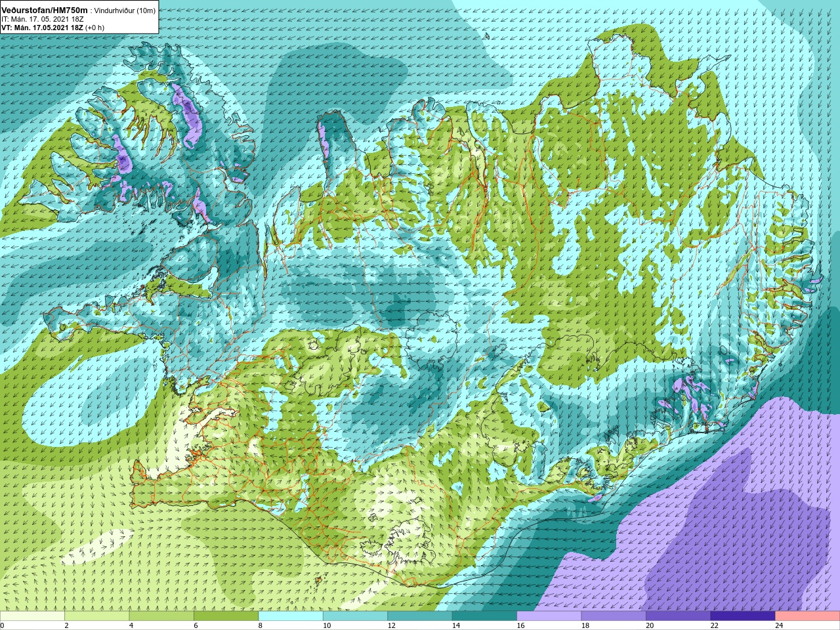840x630 pixels.
Task: Click the legend scale label 12
Action: tap(391, 625)
